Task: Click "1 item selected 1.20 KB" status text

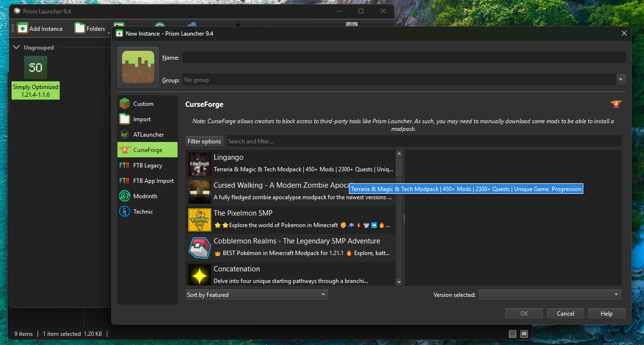Action: (x=72, y=333)
